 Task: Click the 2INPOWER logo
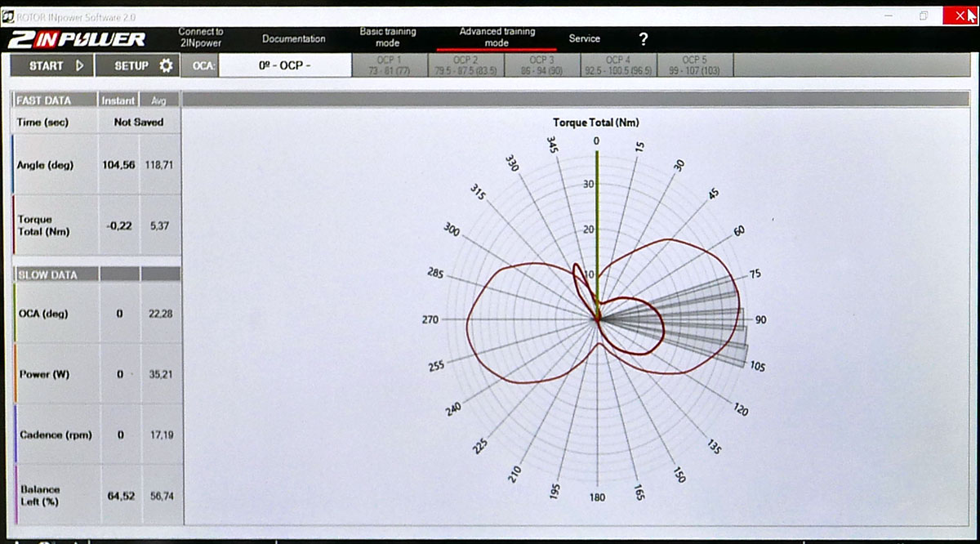click(x=77, y=39)
